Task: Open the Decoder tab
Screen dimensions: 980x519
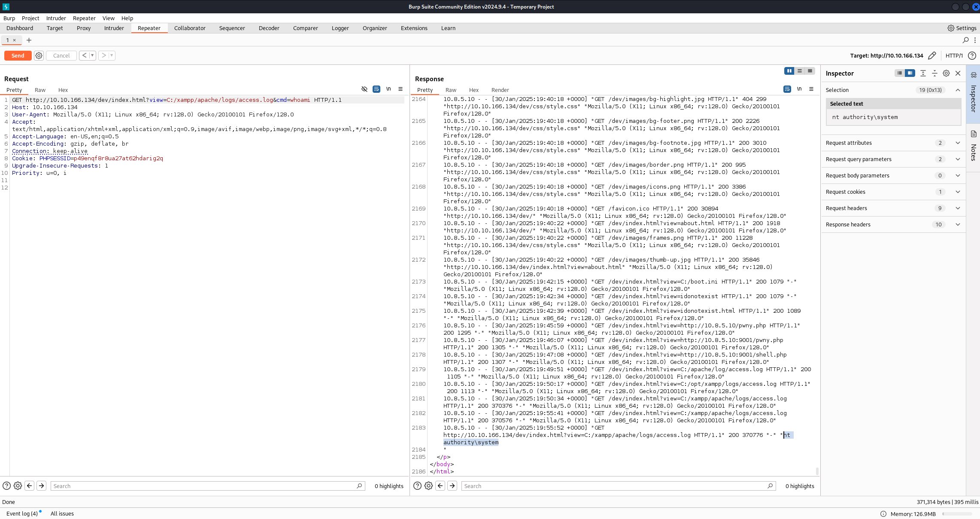Action: coord(269,28)
